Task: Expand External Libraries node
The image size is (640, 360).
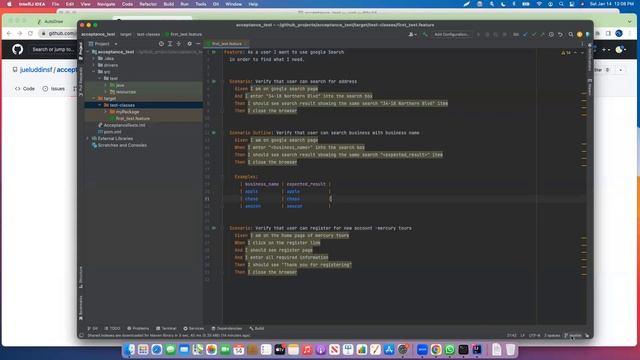Action: click(x=88, y=138)
